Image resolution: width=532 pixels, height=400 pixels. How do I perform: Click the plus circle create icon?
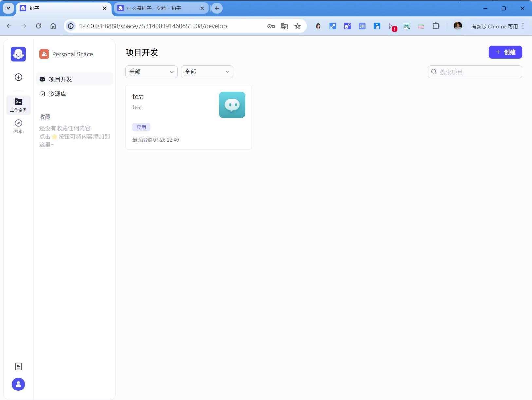(x=19, y=77)
